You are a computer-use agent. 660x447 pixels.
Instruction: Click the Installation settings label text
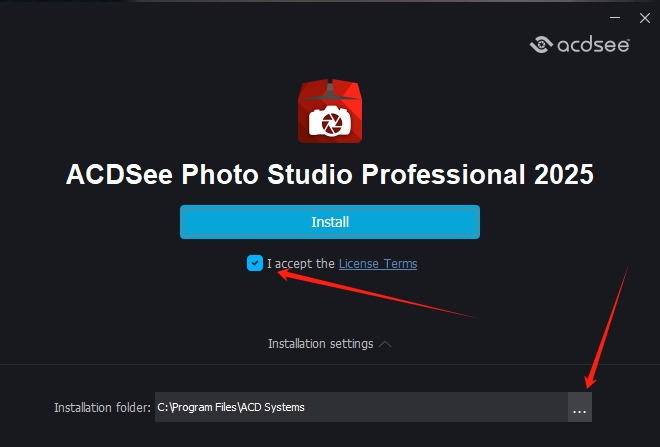click(x=320, y=344)
